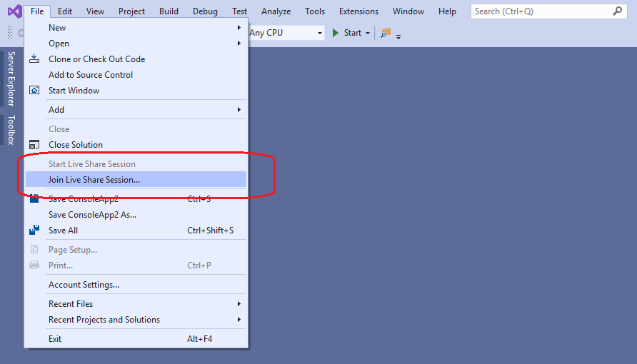This screenshot has width=637, height=364.
Task: Open the Server Explorer side tab
Action: pyautogui.click(x=11, y=79)
